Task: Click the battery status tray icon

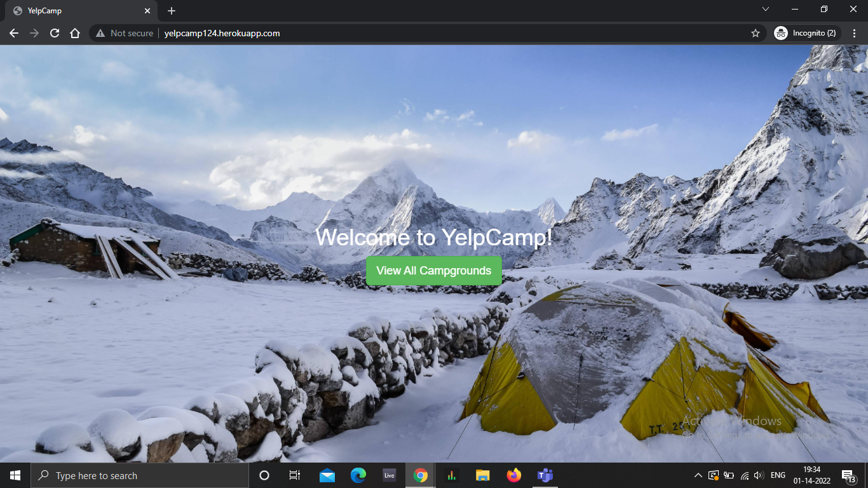Action: [728, 475]
